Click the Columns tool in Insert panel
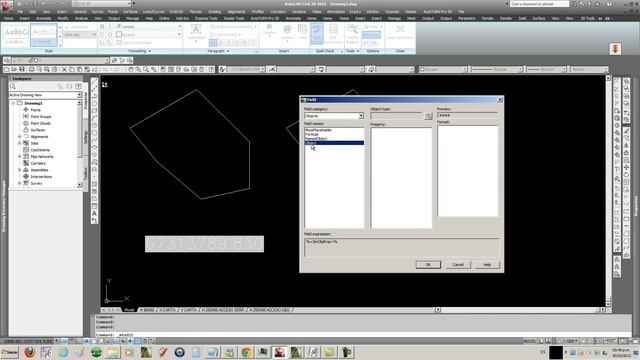The width and height of the screenshot is (640, 360). (269, 31)
